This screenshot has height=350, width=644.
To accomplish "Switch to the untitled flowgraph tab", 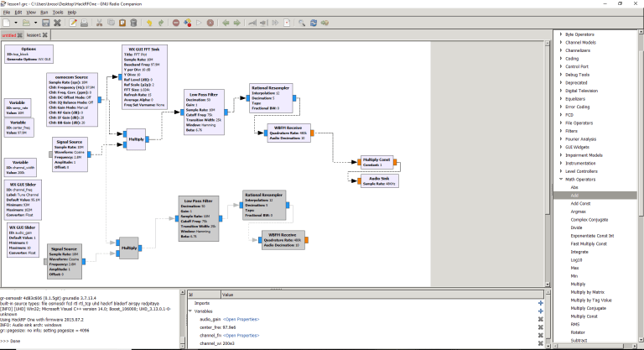I will coord(8,35).
